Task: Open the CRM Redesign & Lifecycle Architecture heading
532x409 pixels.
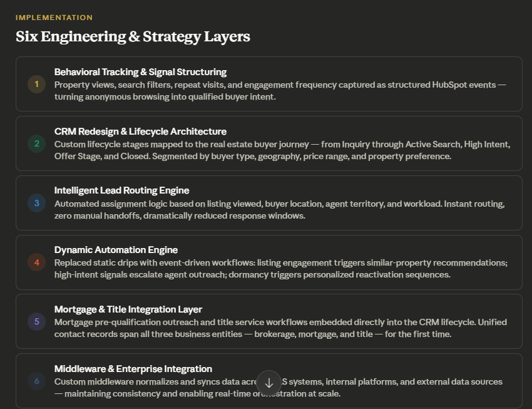Action: click(x=140, y=132)
